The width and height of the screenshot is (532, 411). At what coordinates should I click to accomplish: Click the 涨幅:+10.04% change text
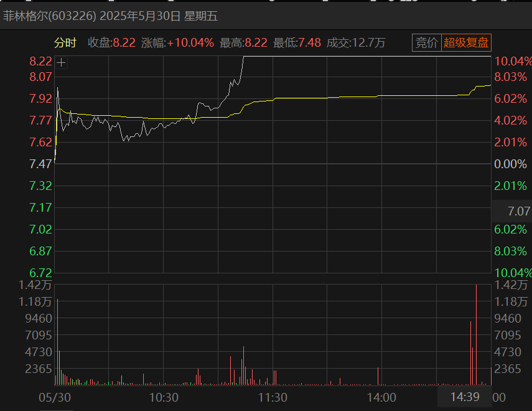point(177,43)
